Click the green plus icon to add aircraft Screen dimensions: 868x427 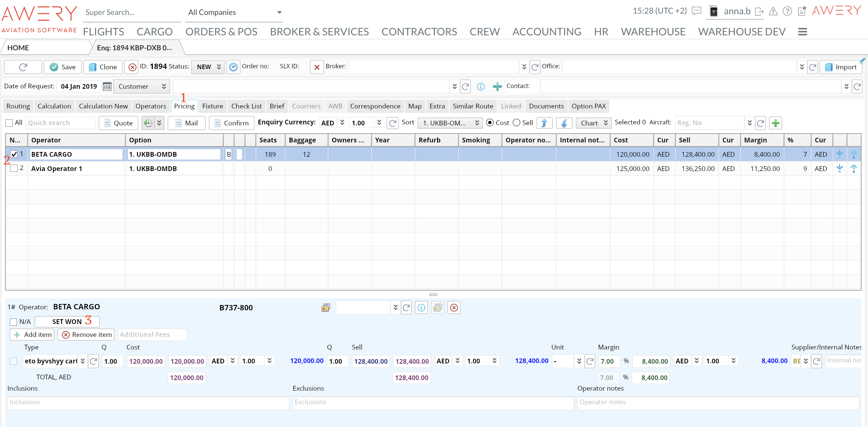coord(776,123)
